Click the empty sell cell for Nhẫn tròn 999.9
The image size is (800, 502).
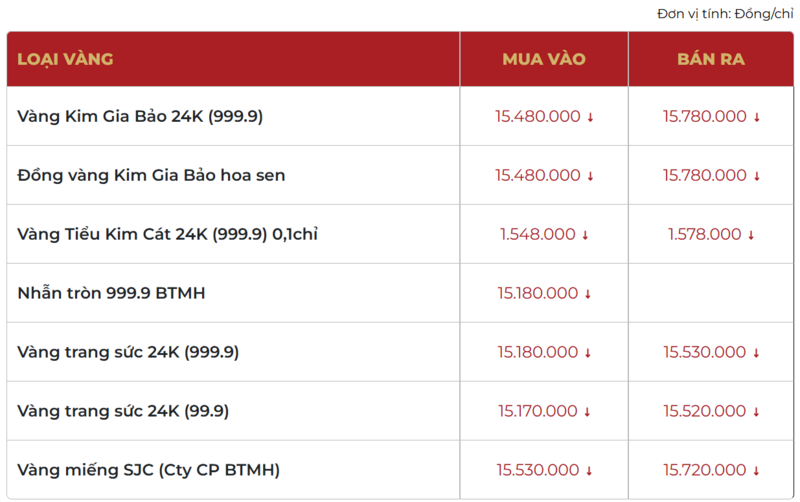click(711, 293)
